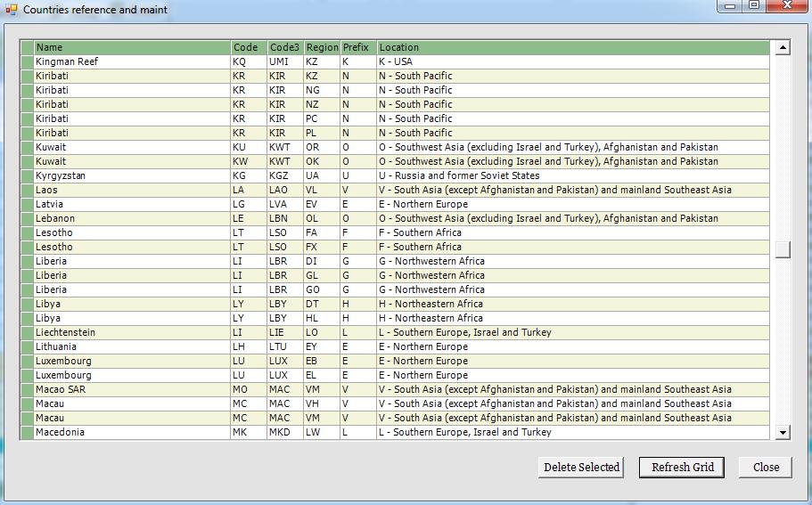Click the LBN code3 cell
The height and width of the screenshot is (505, 812).
click(x=285, y=218)
